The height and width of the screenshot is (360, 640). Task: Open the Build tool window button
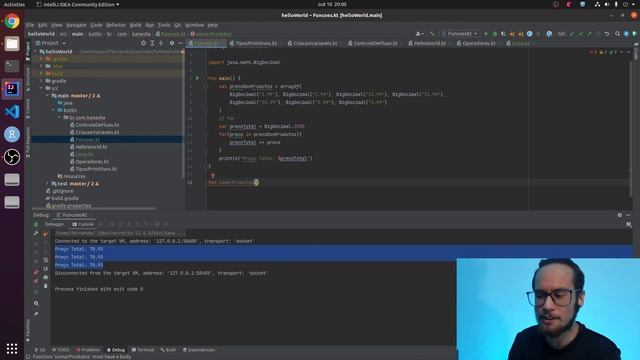168,350
